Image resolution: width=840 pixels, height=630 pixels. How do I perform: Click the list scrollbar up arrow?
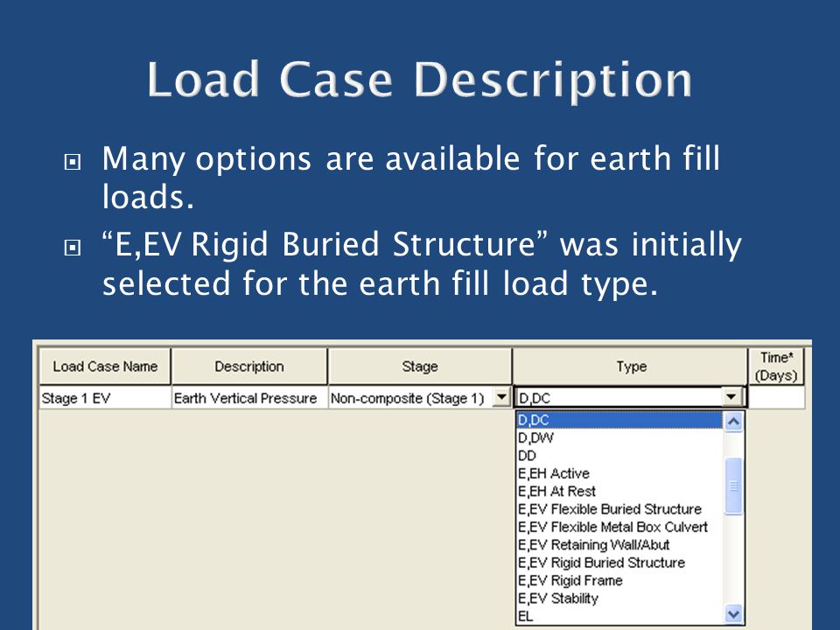tap(733, 422)
